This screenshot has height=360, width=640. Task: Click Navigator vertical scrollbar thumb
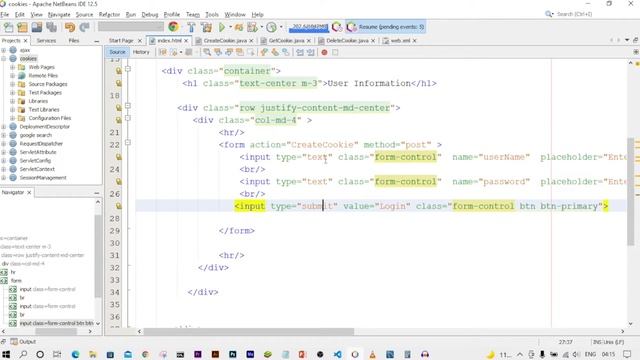[x=98, y=256]
